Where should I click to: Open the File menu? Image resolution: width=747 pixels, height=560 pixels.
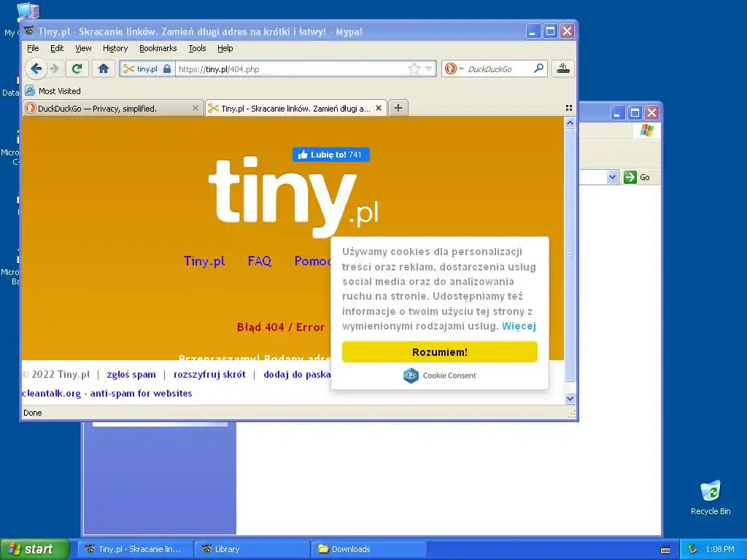point(33,48)
